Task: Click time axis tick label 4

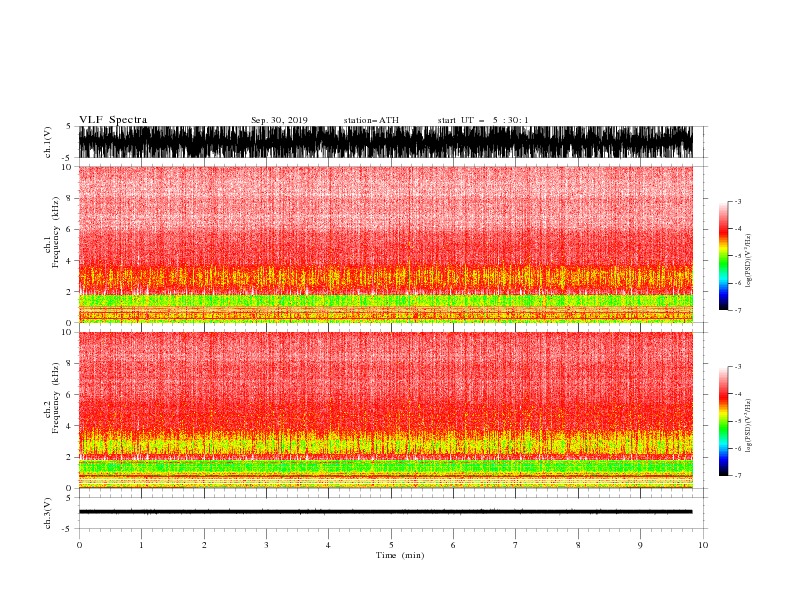Action: (328, 545)
